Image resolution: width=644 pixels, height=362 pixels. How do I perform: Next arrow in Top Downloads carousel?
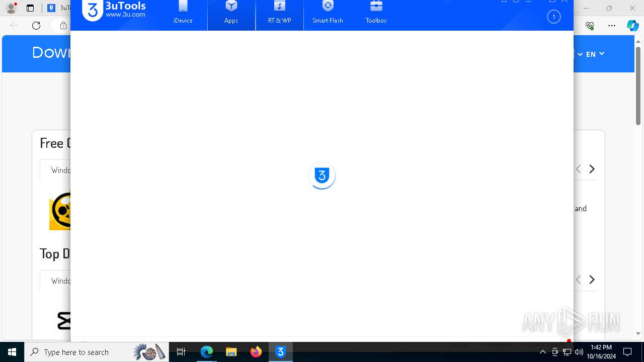592,280
